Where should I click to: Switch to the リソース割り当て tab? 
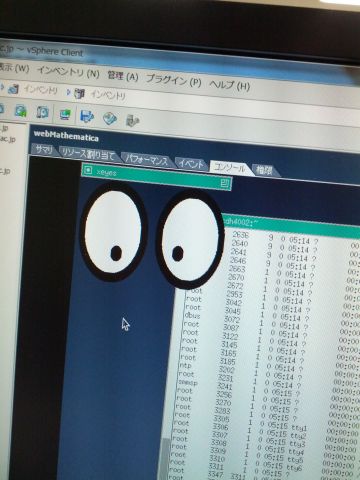point(88,154)
